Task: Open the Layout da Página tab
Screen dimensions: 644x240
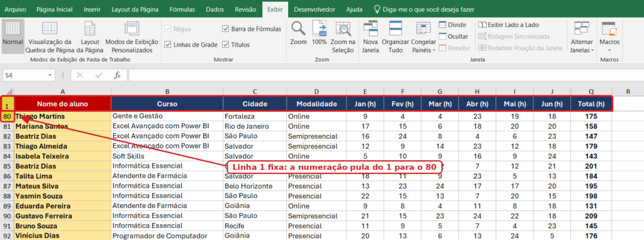Action: point(135,9)
